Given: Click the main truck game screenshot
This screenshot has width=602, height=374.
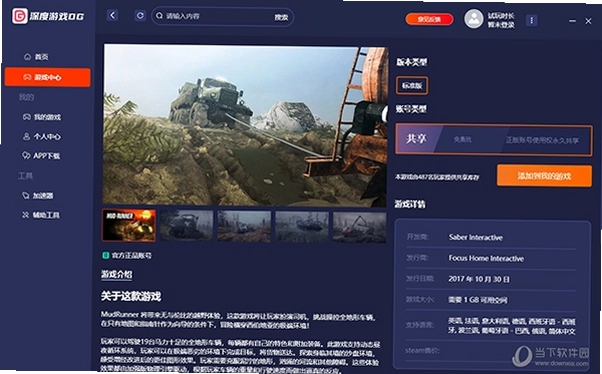Looking at the screenshot, I should 245,126.
